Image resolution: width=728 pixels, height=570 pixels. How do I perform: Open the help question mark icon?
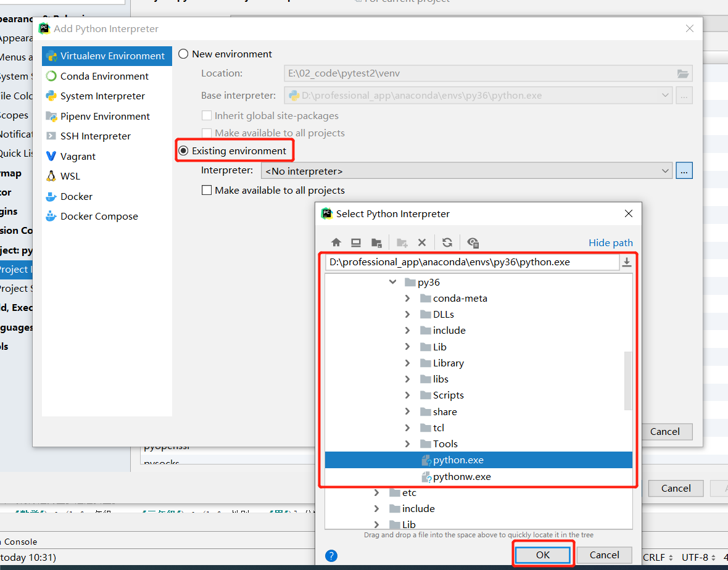(331, 556)
